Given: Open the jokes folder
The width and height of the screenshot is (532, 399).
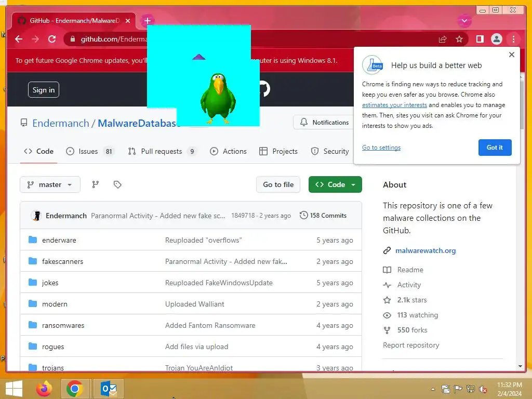Looking at the screenshot, I should pyautogui.click(x=50, y=283).
